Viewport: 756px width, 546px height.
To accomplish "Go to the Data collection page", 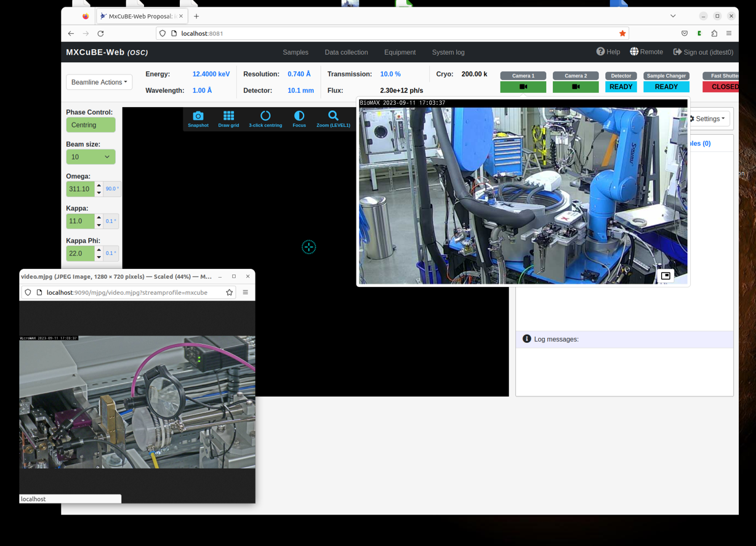I will [x=346, y=52].
